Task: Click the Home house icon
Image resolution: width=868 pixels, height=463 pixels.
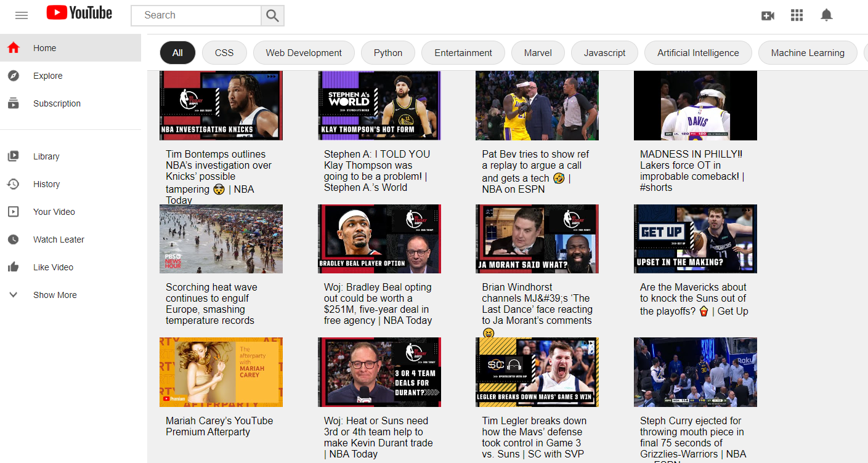Action: coord(14,48)
